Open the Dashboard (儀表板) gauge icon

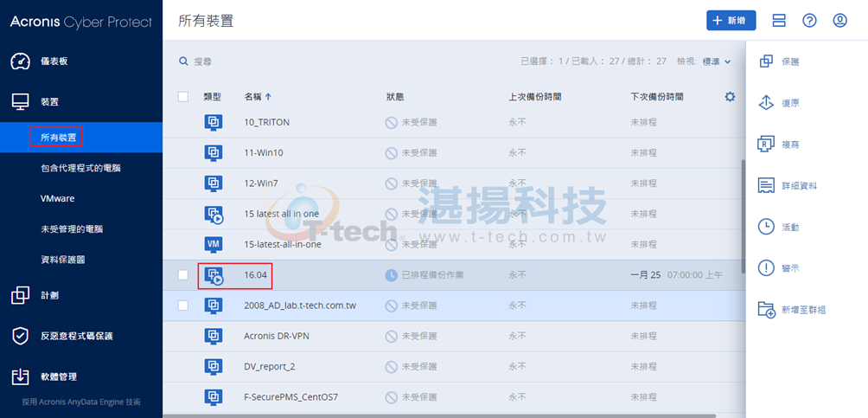point(21,61)
